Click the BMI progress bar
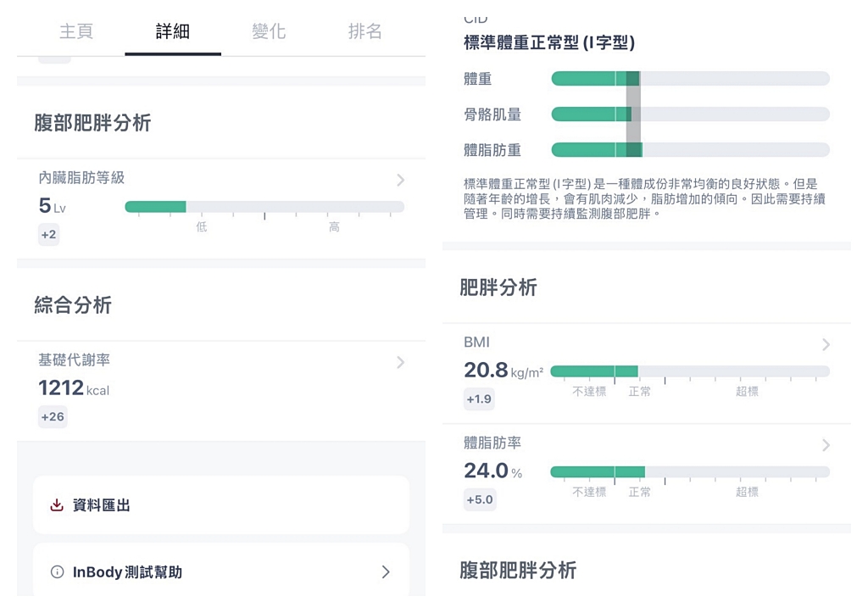Viewport: 868px width, 613px height. click(x=690, y=371)
